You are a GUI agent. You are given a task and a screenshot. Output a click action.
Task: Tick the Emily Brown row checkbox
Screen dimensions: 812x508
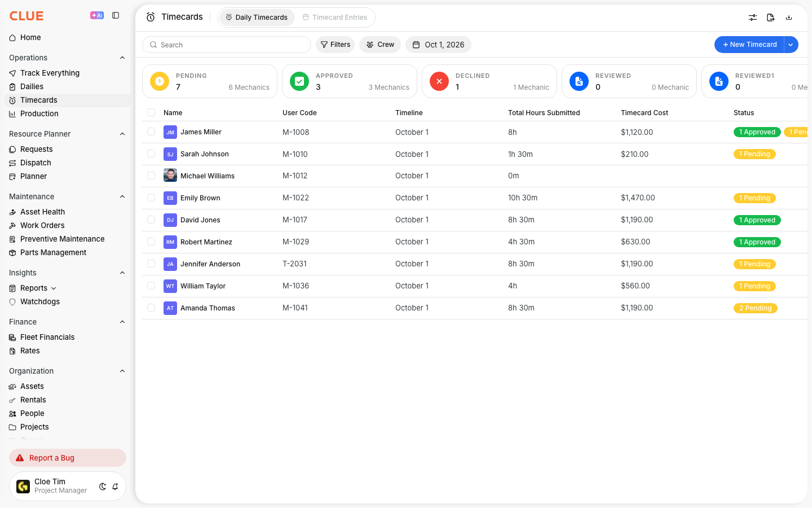point(151,198)
